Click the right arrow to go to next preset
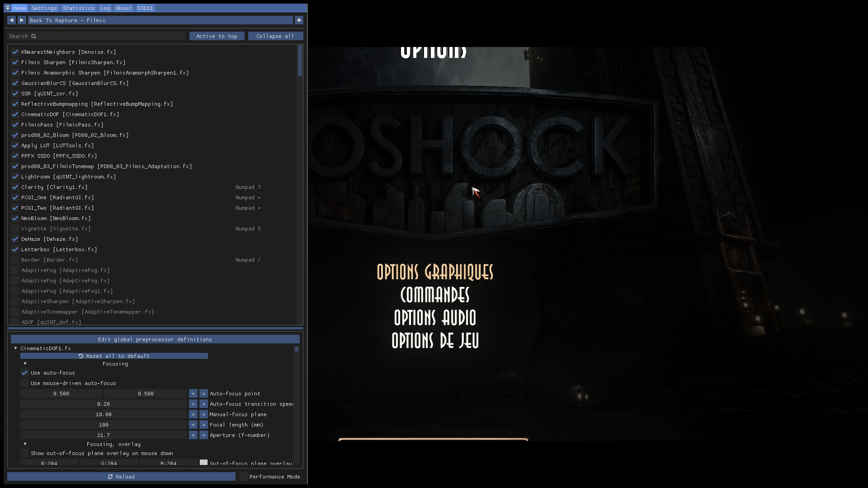Screen dimensions: 868x488 tap(22, 20)
